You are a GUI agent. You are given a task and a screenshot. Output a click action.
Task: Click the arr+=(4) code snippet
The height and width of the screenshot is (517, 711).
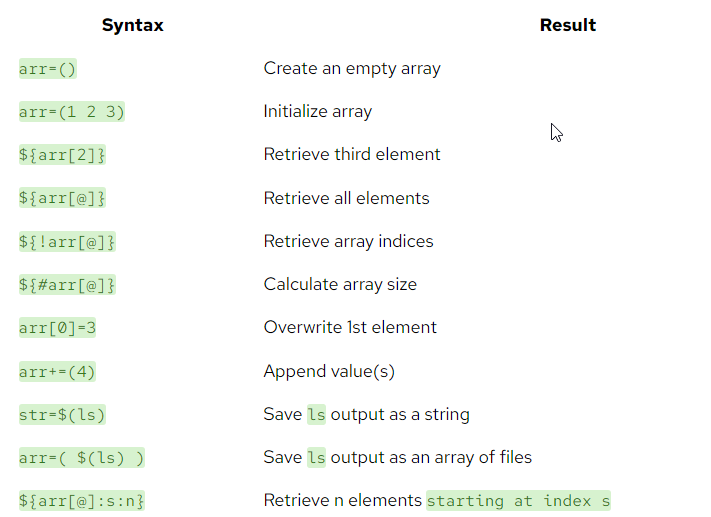(57, 371)
